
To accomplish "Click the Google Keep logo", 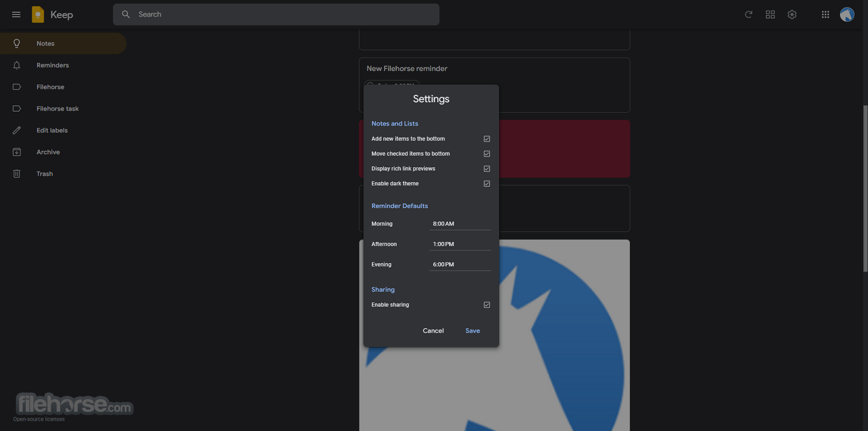I will click(38, 14).
